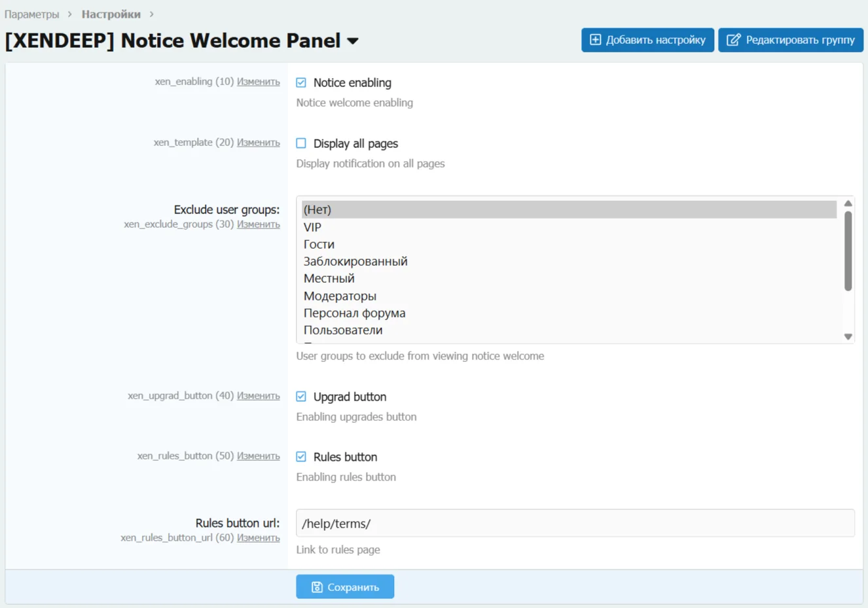The height and width of the screenshot is (608, 868).
Task: Click the down arrow of the groups list scrollbar
Action: pyautogui.click(x=848, y=336)
